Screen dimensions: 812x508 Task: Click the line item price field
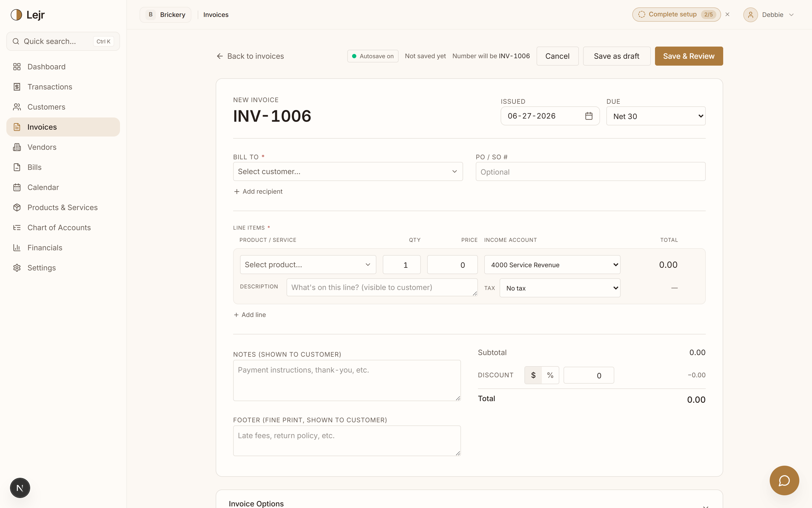click(x=452, y=264)
